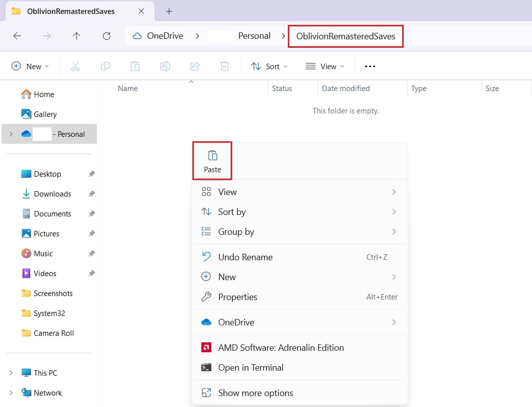The height and width of the screenshot is (407, 532).
Task: Select the Personal OneDrive sidebar item
Action: 49,134
